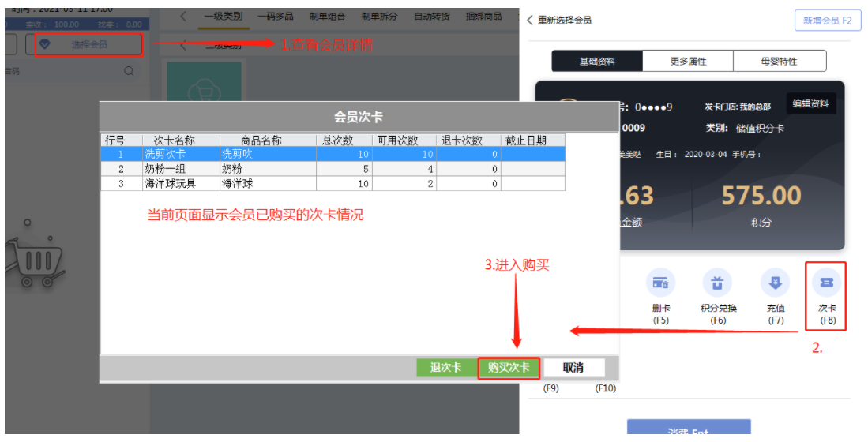
Task: Click 编辑资料 on the member card
Action: coord(811,104)
